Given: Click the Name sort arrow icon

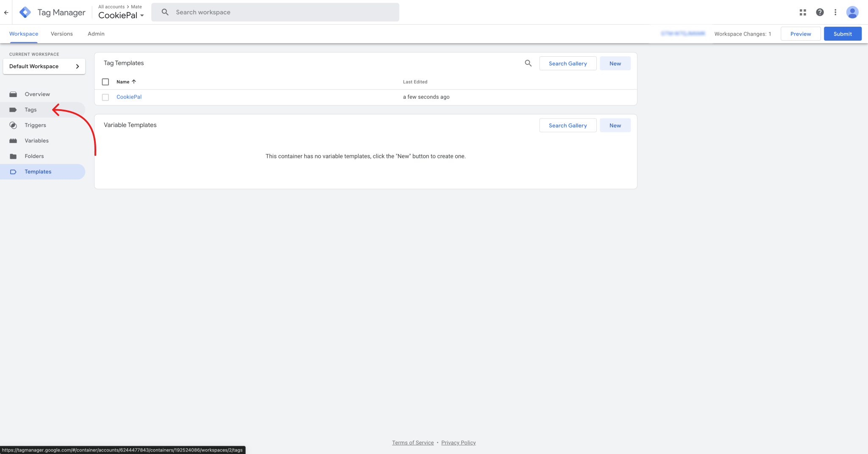Looking at the screenshot, I should click(134, 82).
